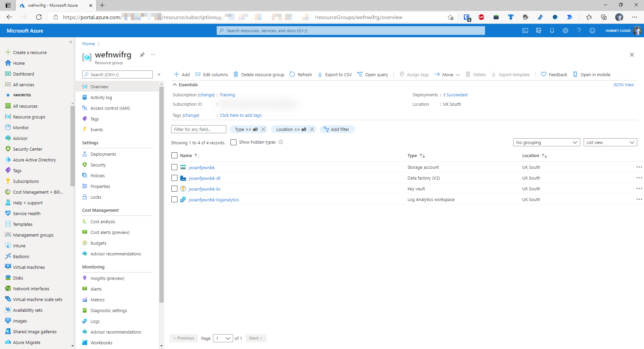Open Azure Cloud Shell icon

pos(525,31)
